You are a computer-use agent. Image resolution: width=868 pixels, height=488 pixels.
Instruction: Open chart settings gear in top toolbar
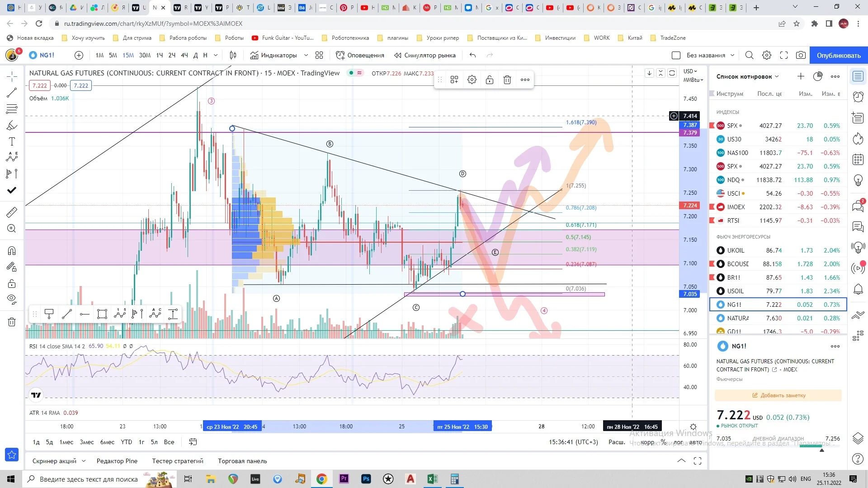767,55
